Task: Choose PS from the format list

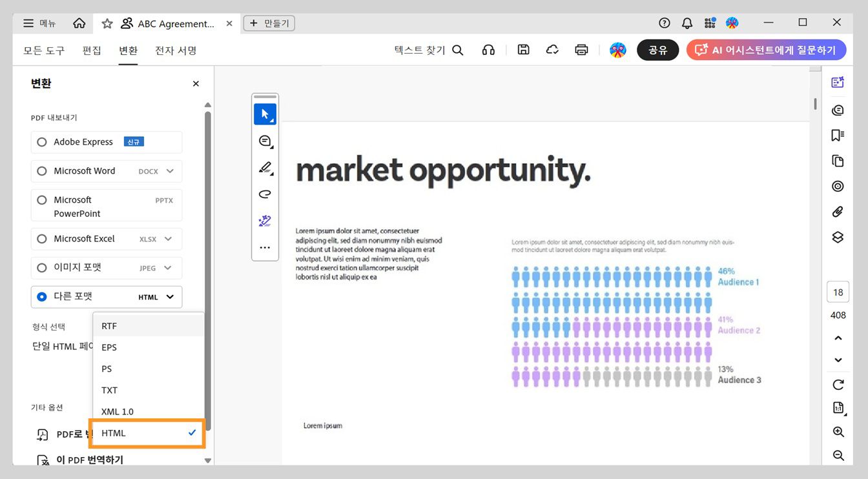Action: click(x=149, y=369)
